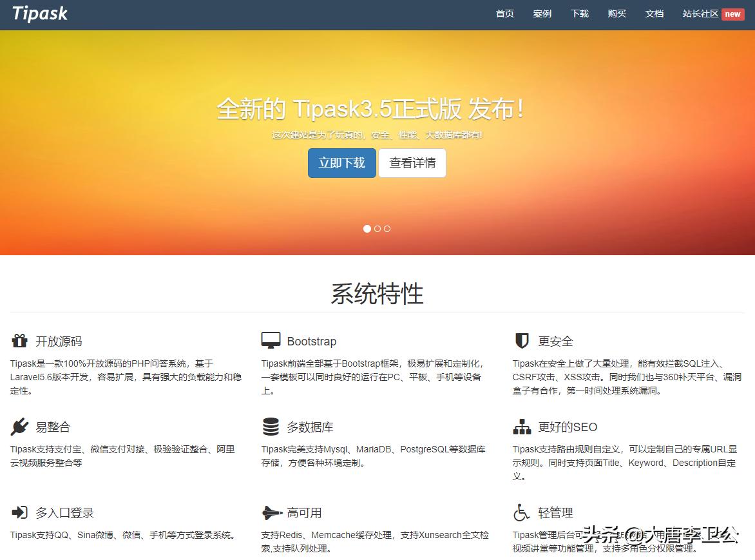The image size is (755, 560).
Task: Click the paragraph starting Tipask完美支持Mysql
Action: click(x=373, y=456)
